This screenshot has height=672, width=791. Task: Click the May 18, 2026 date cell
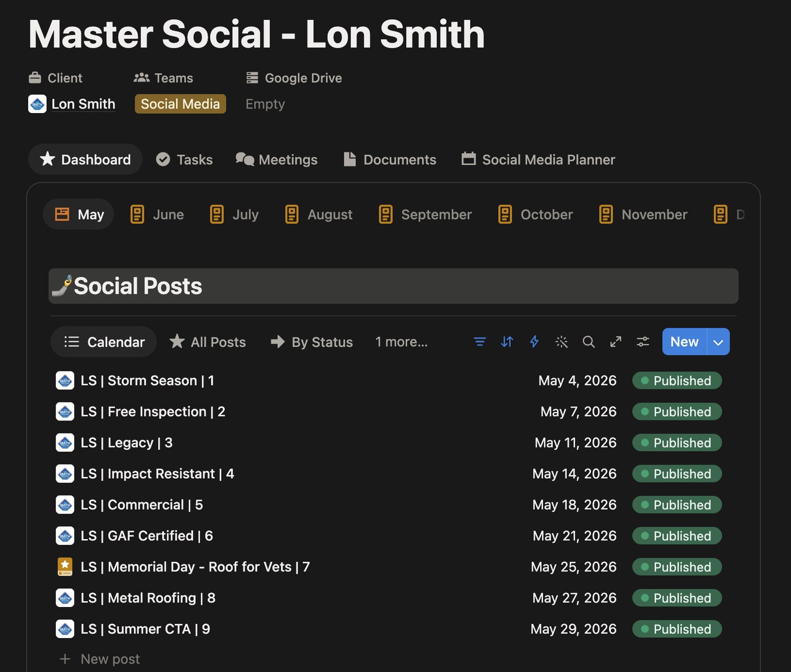(574, 505)
